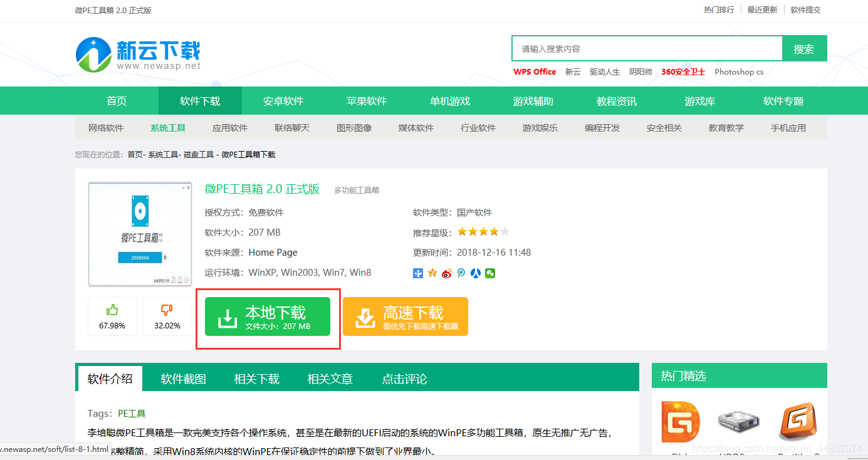Switch to the 软件截图 tab
The width and height of the screenshot is (868, 460).
pos(184,379)
